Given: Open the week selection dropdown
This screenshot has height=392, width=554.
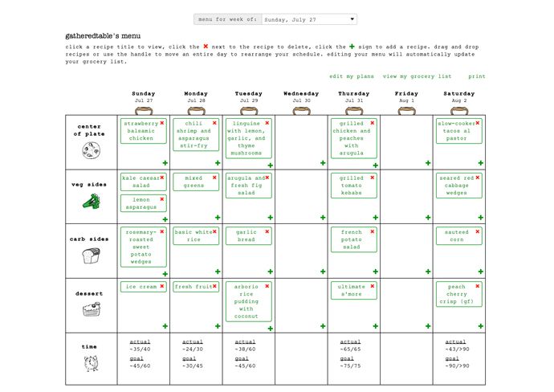Looking at the screenshot, I should (309, 19).
